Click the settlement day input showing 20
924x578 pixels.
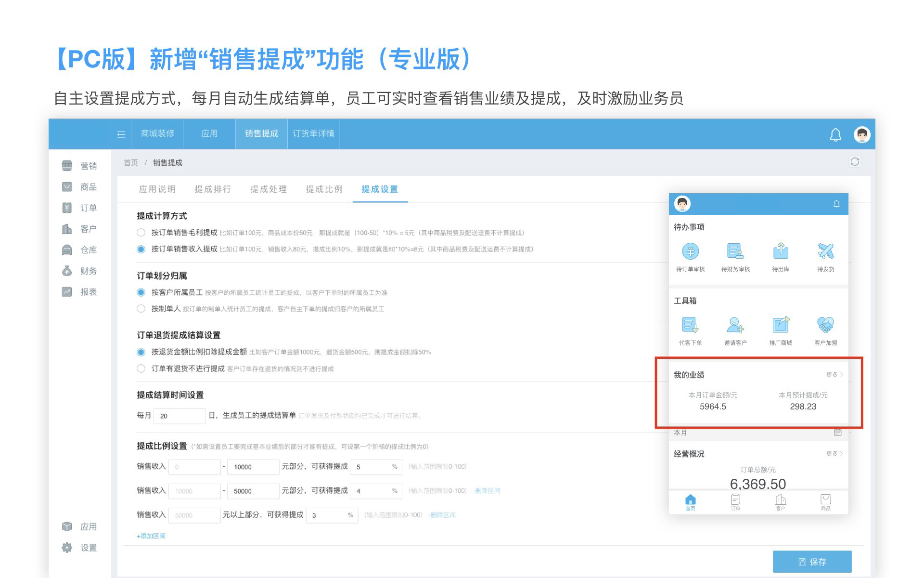[x=180, y=416]
